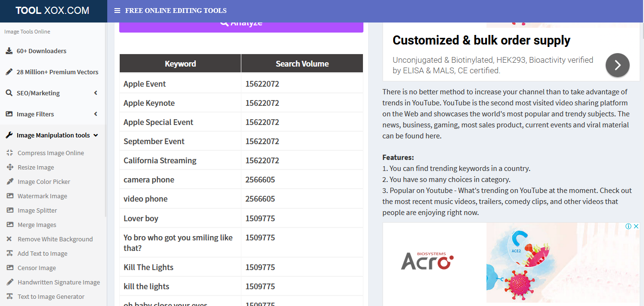Click the Keyword column header
The image size is (644, 306).
point(180,63)
